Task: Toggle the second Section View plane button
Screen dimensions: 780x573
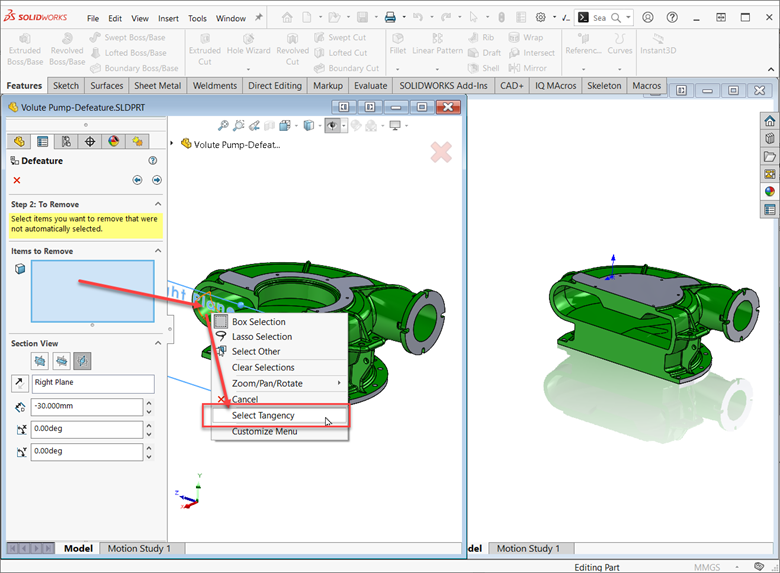Action: pyautogui.click(x=61, y=361)
